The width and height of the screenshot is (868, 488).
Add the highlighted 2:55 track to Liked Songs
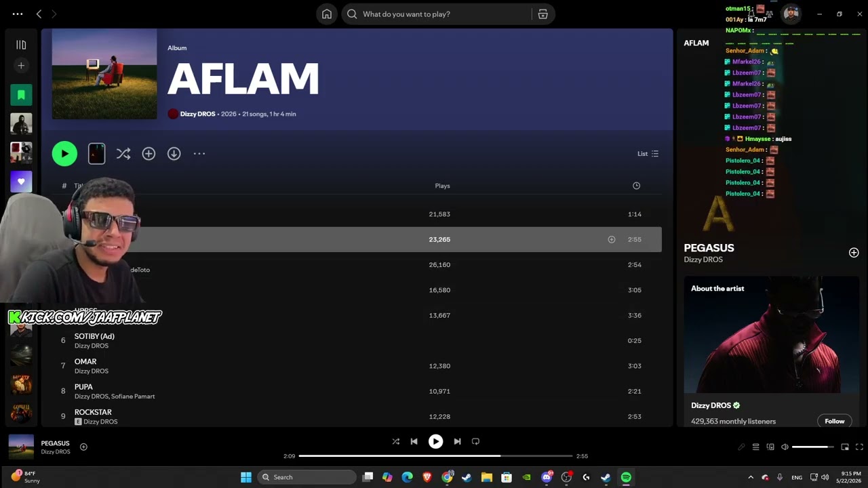(612, 239)
